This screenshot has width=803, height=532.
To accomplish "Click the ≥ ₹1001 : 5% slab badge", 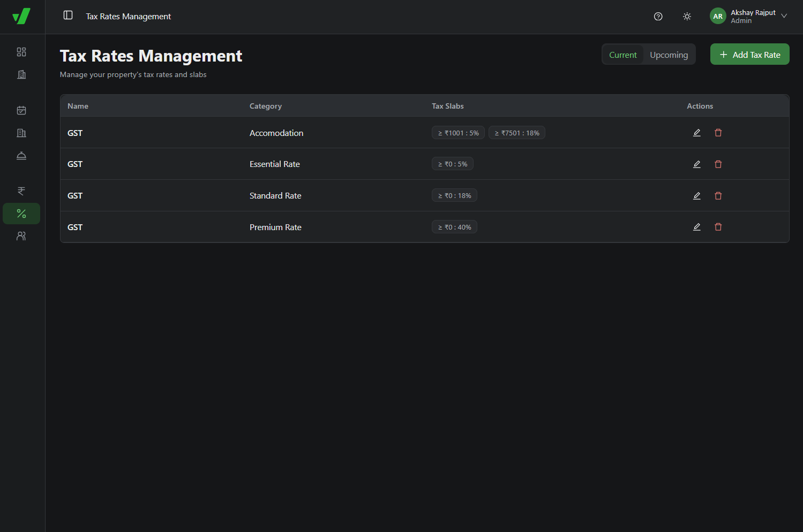I will pos(458,133).
